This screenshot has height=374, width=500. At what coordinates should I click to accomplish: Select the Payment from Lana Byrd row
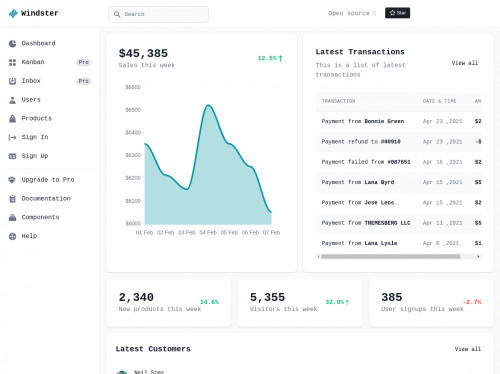398,182
